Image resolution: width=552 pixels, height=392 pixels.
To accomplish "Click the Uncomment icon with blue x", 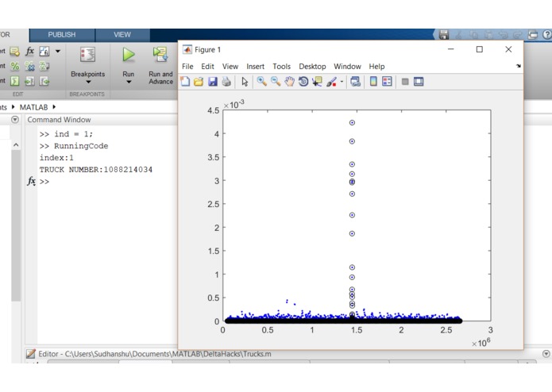I will tap(29, 67).
